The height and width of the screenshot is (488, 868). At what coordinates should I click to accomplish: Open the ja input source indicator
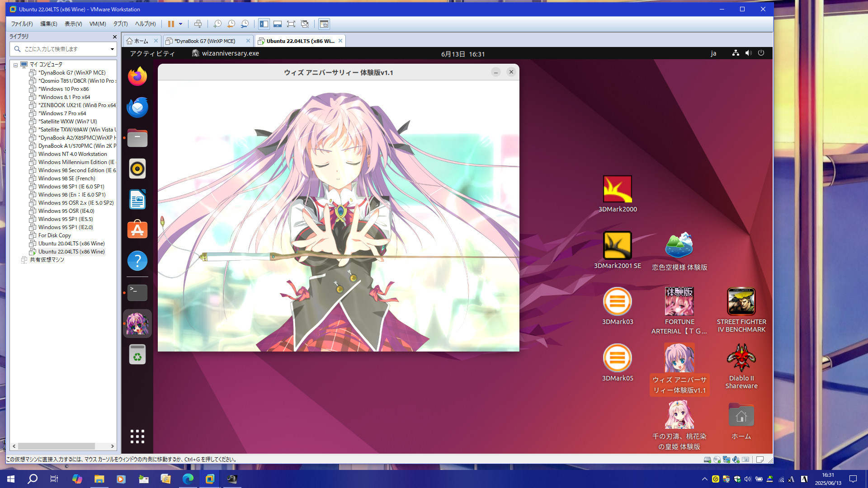(x=713, y=53)
